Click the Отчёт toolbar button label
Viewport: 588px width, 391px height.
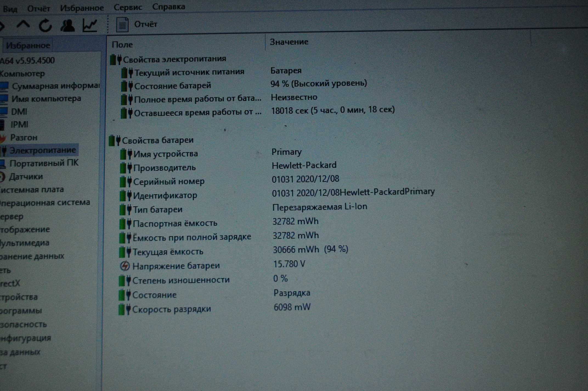[x=146, y=24]
